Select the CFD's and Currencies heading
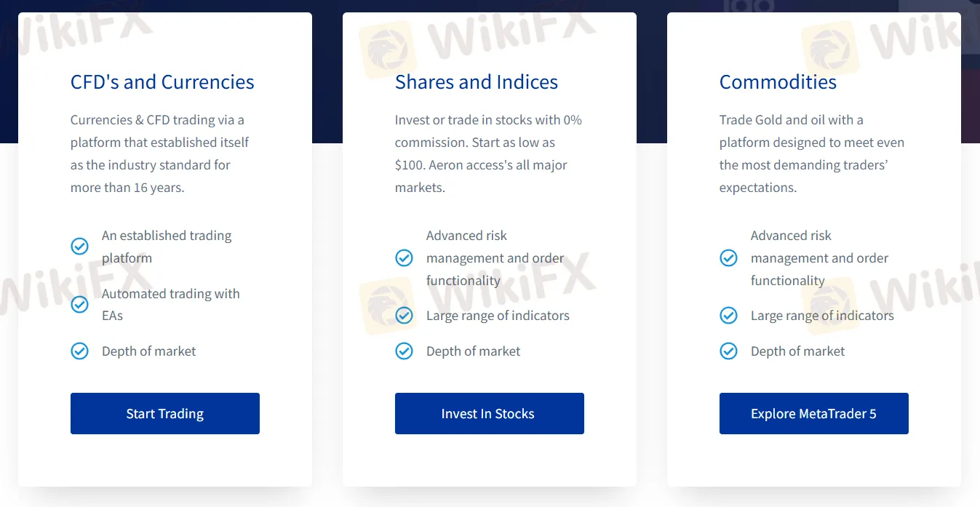 (162, 82)
